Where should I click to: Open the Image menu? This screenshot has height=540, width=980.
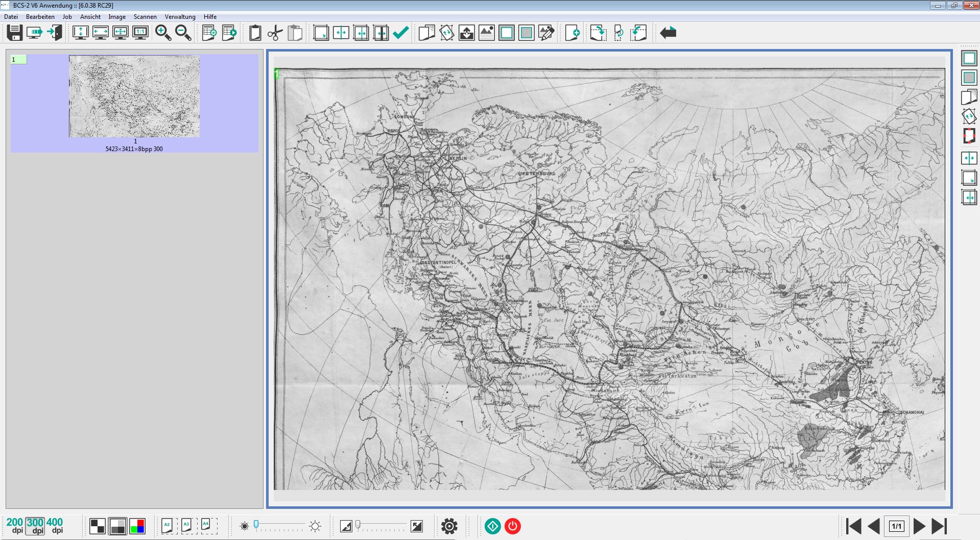117,17
